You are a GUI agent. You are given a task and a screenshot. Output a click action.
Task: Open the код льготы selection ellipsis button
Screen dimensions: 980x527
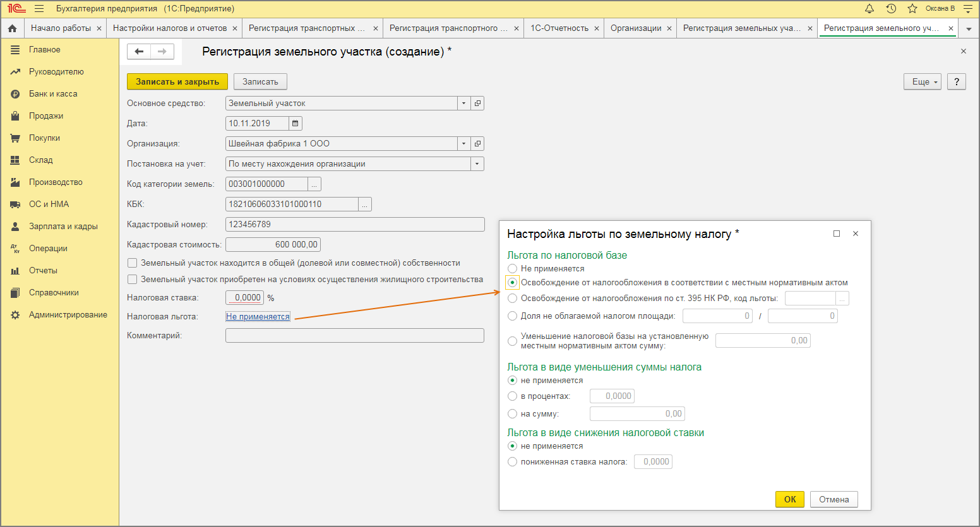coord(842,299)
